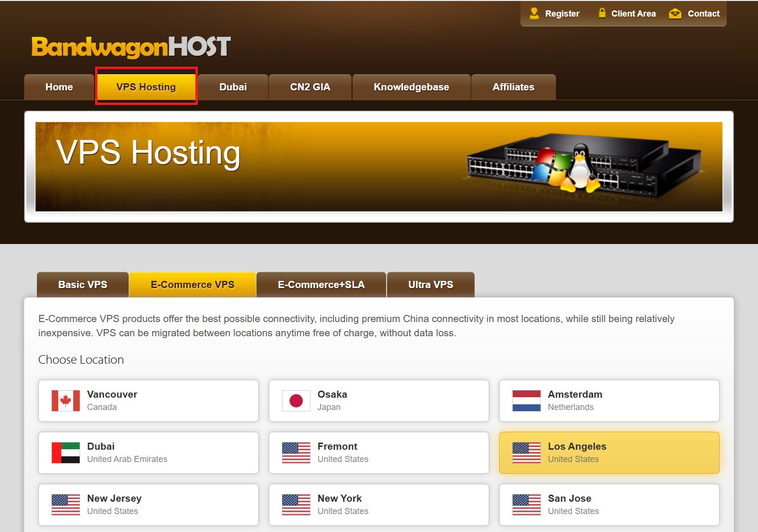Open the Knowledgebase navigation menu
The image size is (758, 532).
pos(411,87)
